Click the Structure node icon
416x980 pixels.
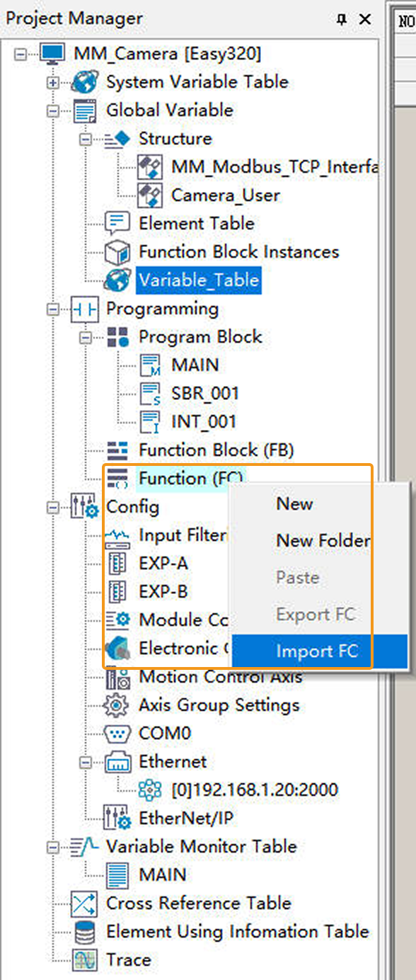tap(117, 139)
